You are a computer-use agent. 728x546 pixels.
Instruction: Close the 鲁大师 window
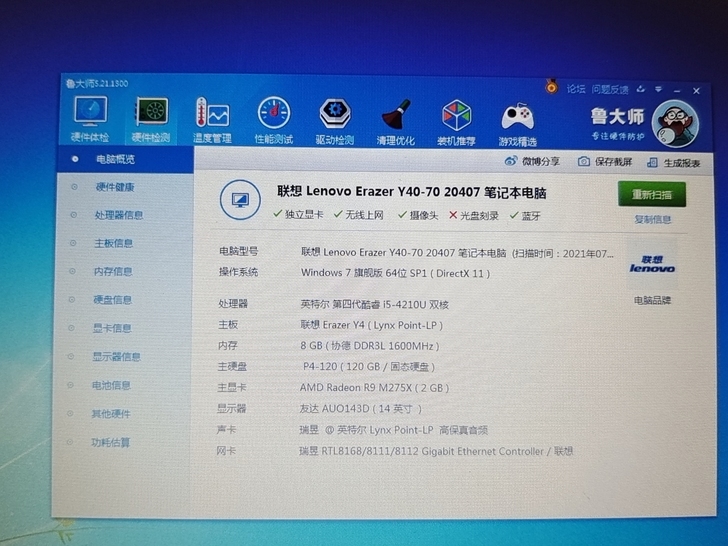[x=696, y=91]
